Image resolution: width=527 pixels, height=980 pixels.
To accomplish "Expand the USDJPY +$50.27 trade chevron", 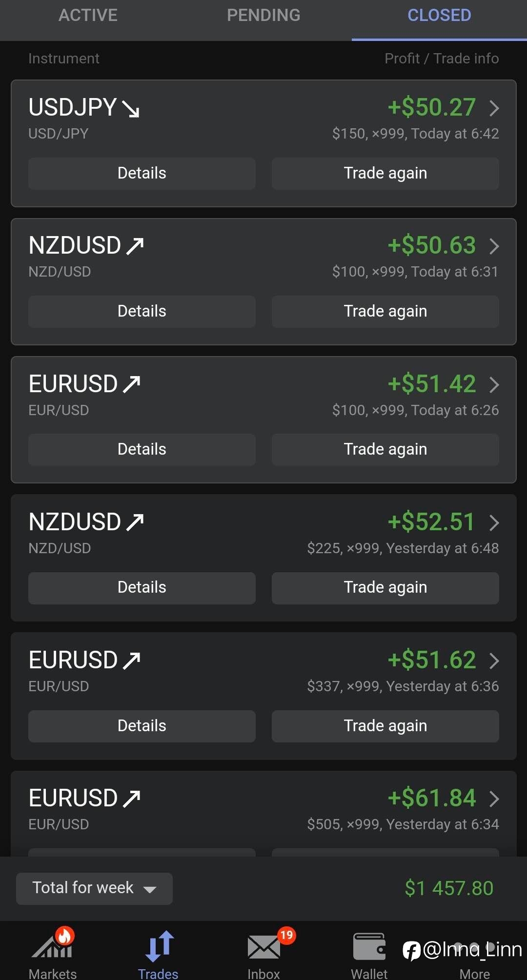I will point(494,108).
